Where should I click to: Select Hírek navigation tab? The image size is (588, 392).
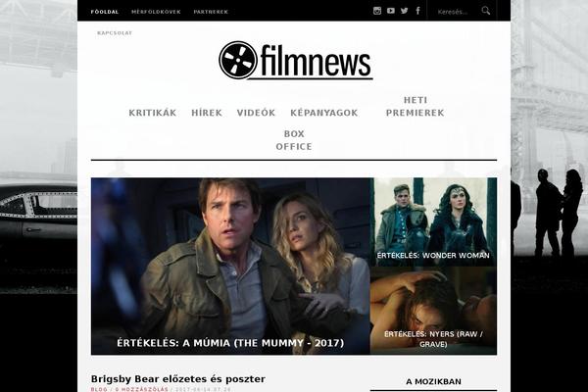(207, 113)
